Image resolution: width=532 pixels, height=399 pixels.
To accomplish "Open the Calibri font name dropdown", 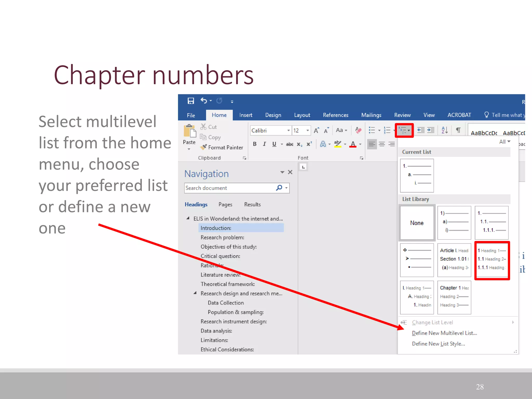I will tap(288, 130).
